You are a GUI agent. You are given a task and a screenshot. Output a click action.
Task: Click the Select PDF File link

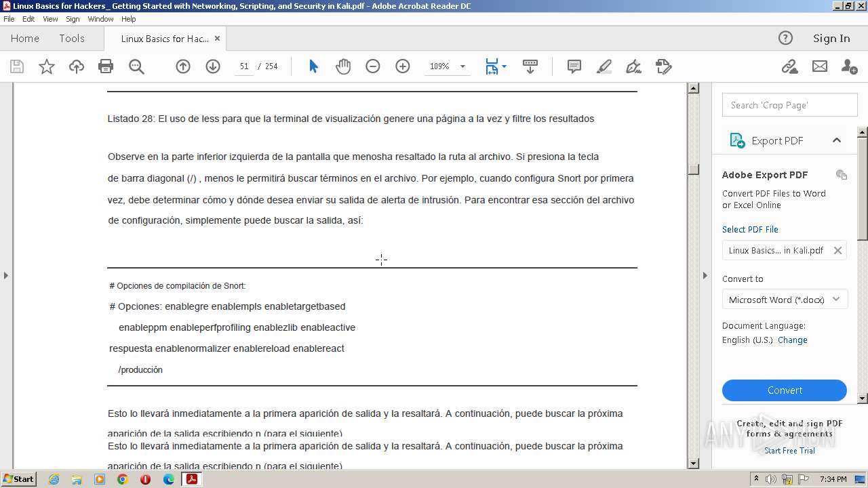point(750,229)
